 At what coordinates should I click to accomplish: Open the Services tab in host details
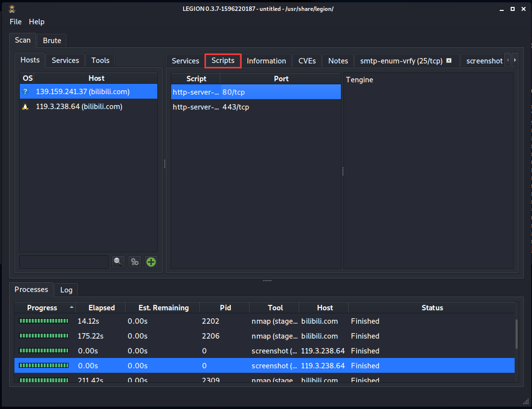click(185, 60)
